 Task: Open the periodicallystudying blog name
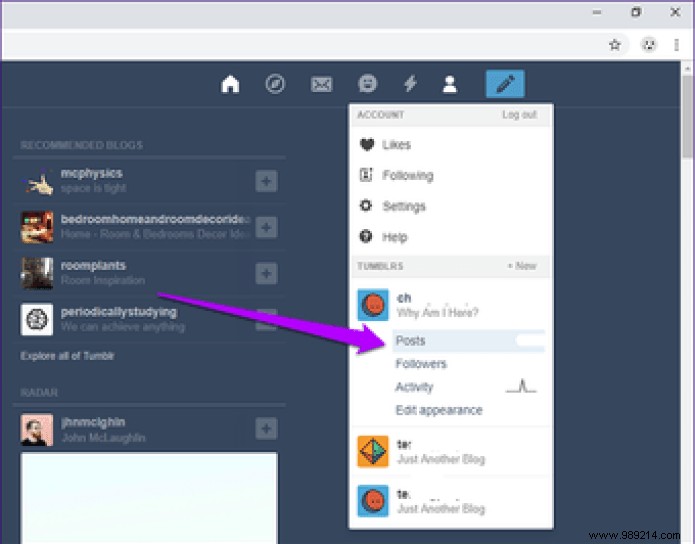pyautogui.click(x=119, y=312)
